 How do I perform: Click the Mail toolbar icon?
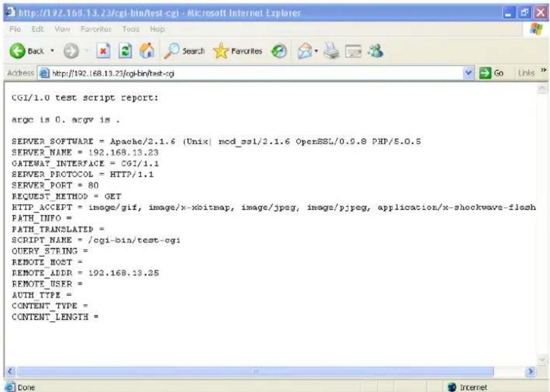304,51
